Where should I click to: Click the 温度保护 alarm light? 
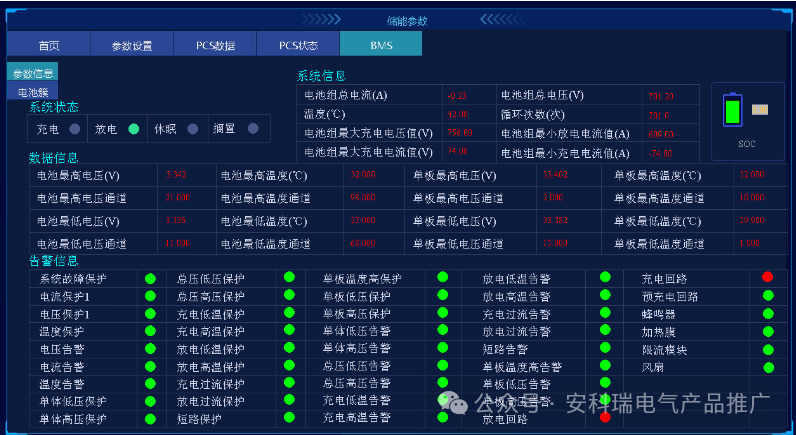(x=150, y=331)
